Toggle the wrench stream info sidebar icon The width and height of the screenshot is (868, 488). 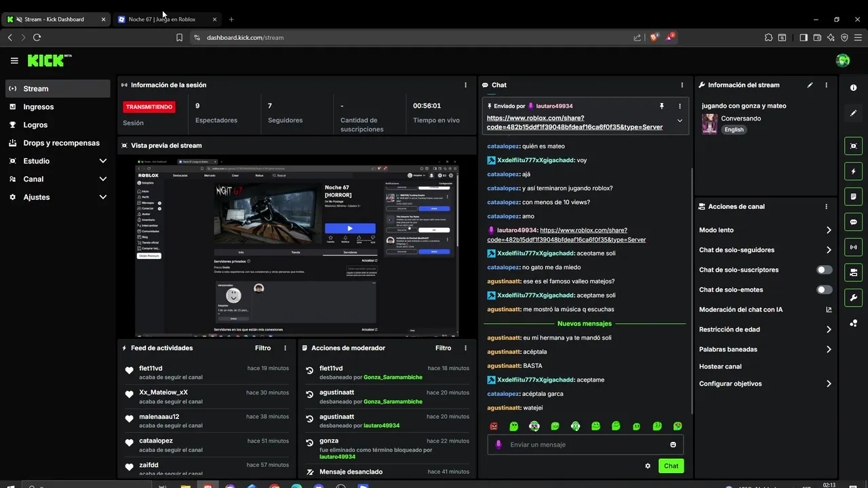(853, 298)
